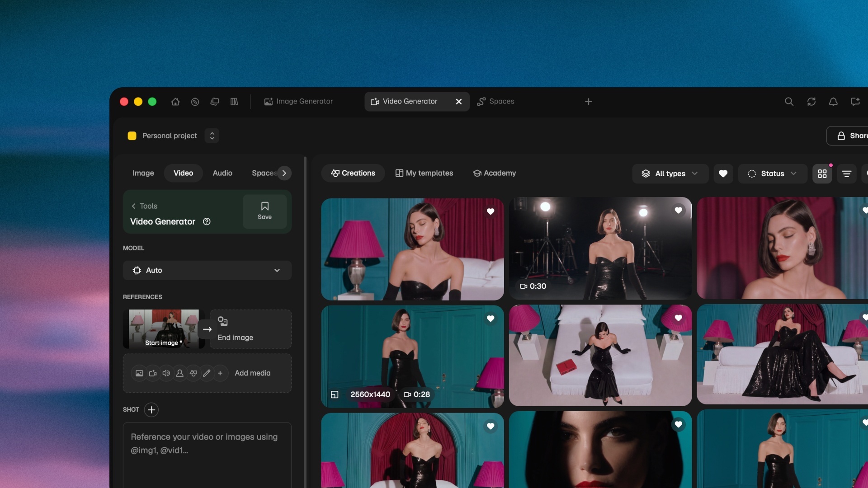Click the new chat sparkle icon

click(x=855, y=102)
